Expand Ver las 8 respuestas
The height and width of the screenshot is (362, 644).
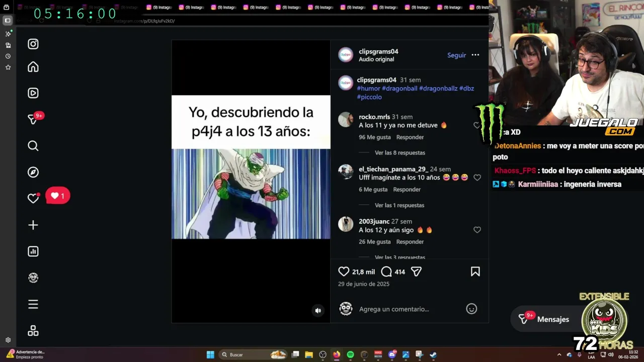[400, 153]
